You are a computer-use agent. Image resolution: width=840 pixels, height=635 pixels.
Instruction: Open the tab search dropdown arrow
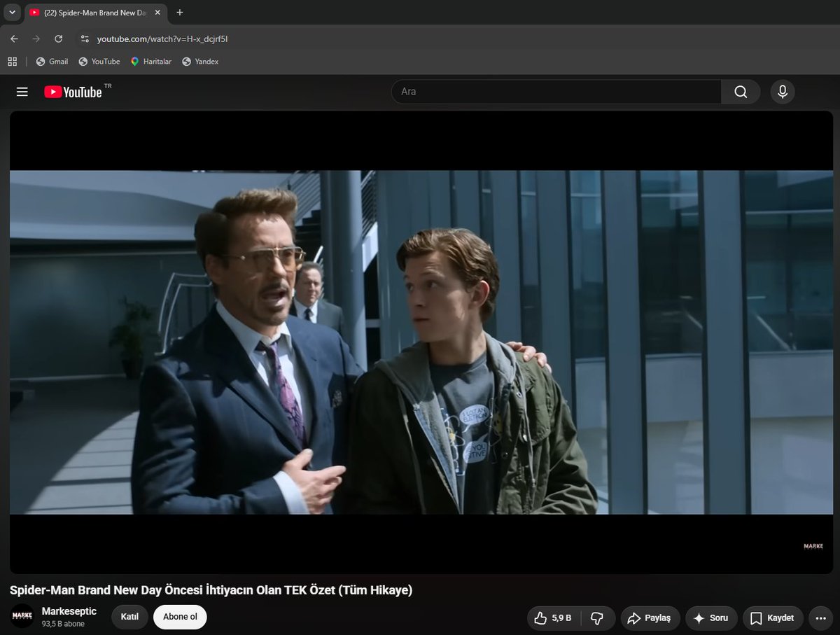(12, 13)
